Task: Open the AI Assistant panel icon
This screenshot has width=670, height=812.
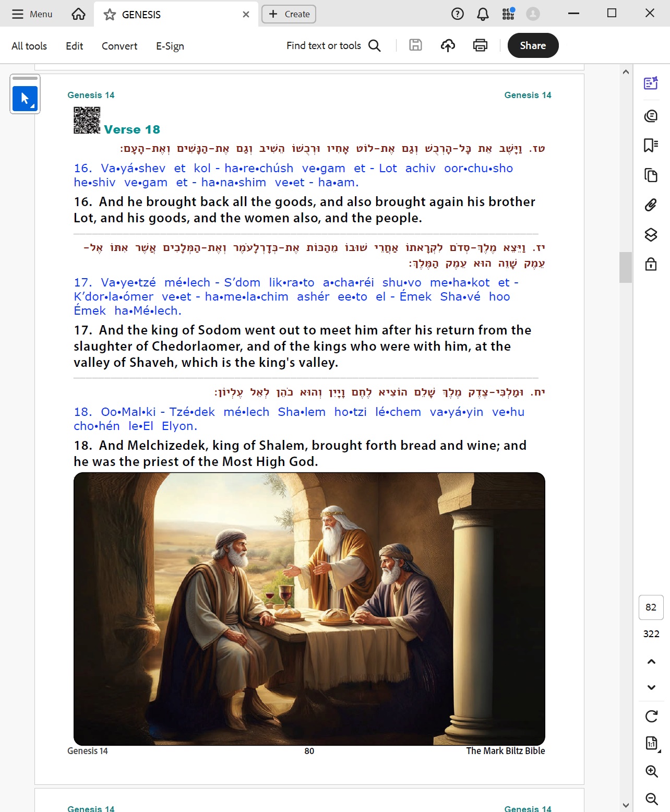Action: point(651,83)
